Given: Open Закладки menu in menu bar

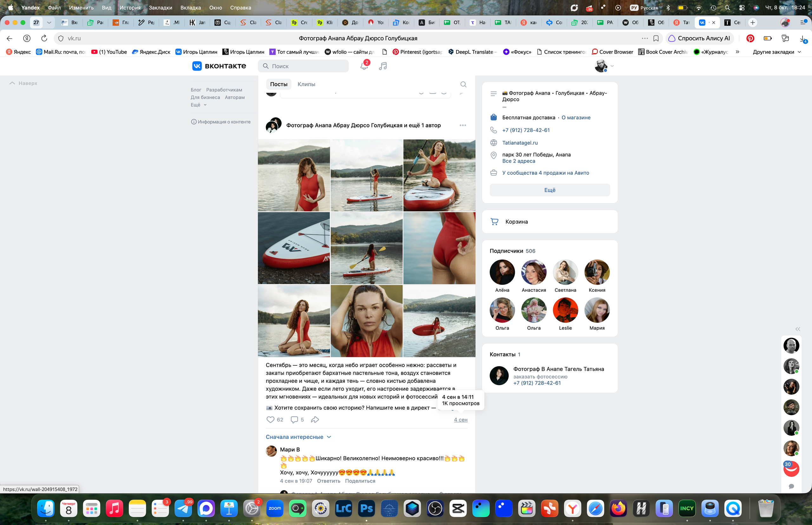Looking at the screenshot, I should pyautogui.click(x=160, y=8).
